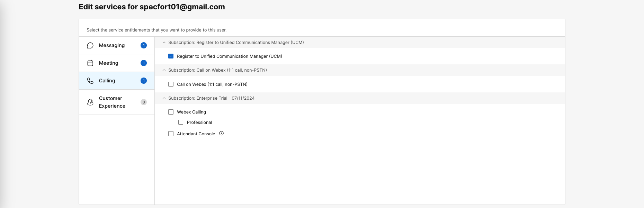The image size is (644, 208).
Task: Select the Customer Experience tab
Action: pos(112,102)
